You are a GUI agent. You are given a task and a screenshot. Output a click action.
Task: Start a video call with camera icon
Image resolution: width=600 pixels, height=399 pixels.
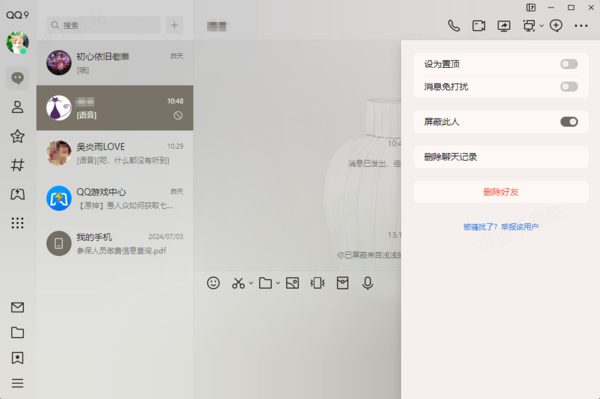tap(479, 26)
